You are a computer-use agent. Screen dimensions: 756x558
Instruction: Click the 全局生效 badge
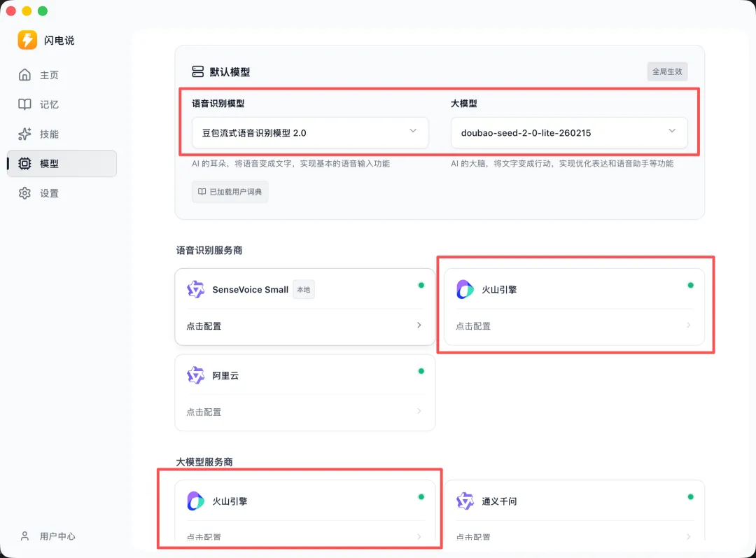(x=667, y=71)
